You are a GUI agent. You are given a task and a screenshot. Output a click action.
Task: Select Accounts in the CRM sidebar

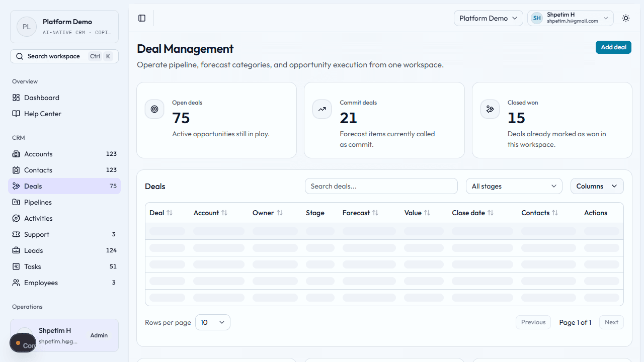point(38,154)
